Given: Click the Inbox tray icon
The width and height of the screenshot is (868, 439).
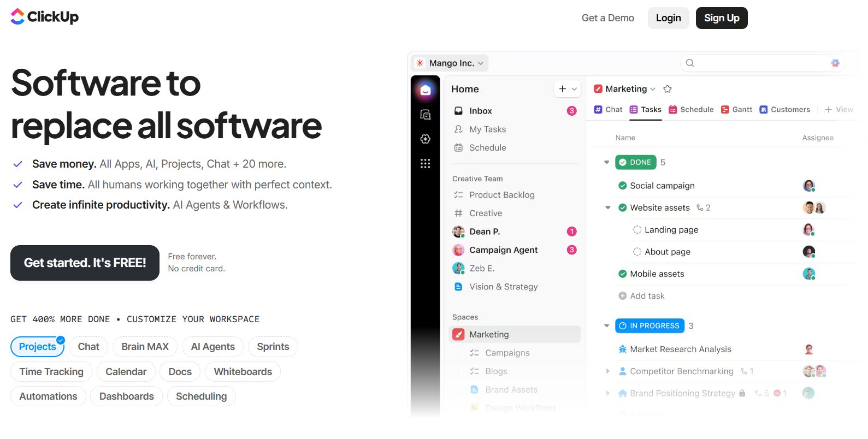Looking at the screenshot, I should point(459,111).
